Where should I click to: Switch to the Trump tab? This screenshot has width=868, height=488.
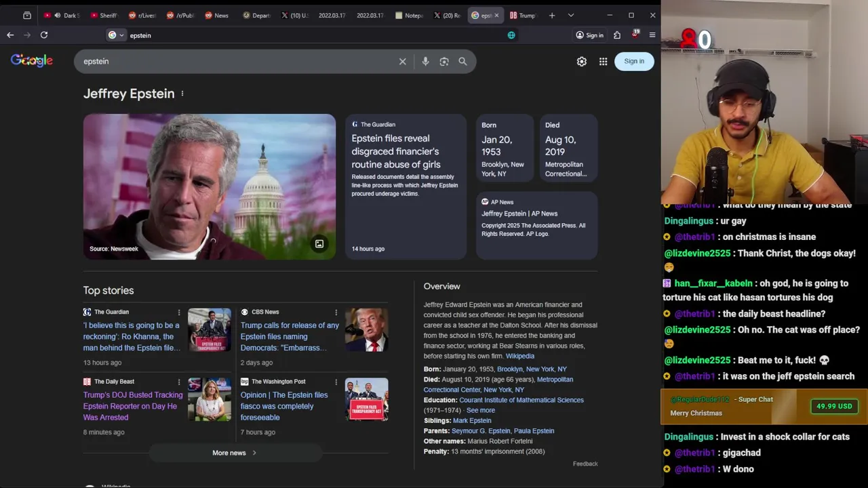(523, 15)
